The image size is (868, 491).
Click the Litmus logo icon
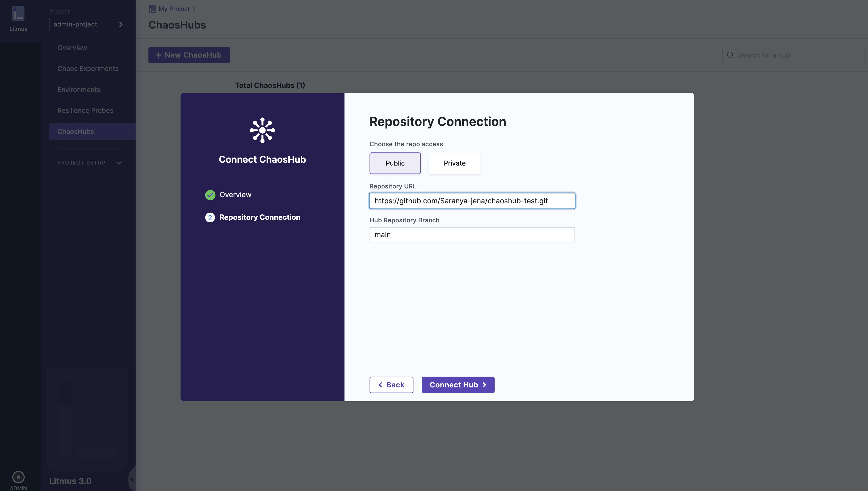pyautogui.click(x=18, y=13)
